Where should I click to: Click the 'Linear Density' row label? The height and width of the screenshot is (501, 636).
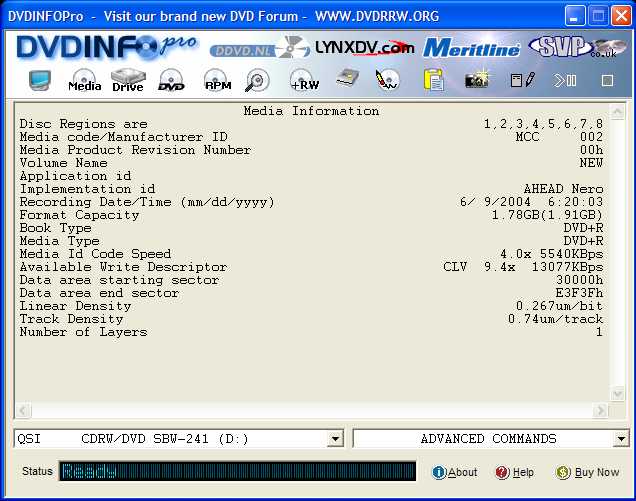coord(75,306)
